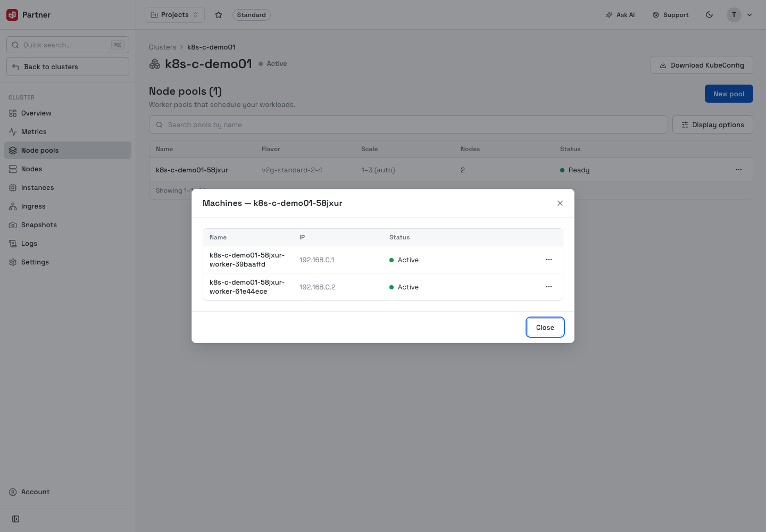
Task: Select Node pools in sidebar
Action: pos(68,151)
